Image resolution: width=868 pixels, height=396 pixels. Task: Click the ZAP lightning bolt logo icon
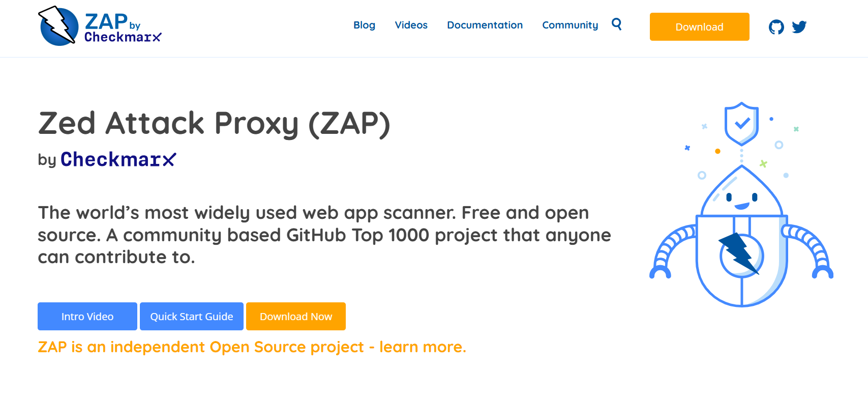58,26
